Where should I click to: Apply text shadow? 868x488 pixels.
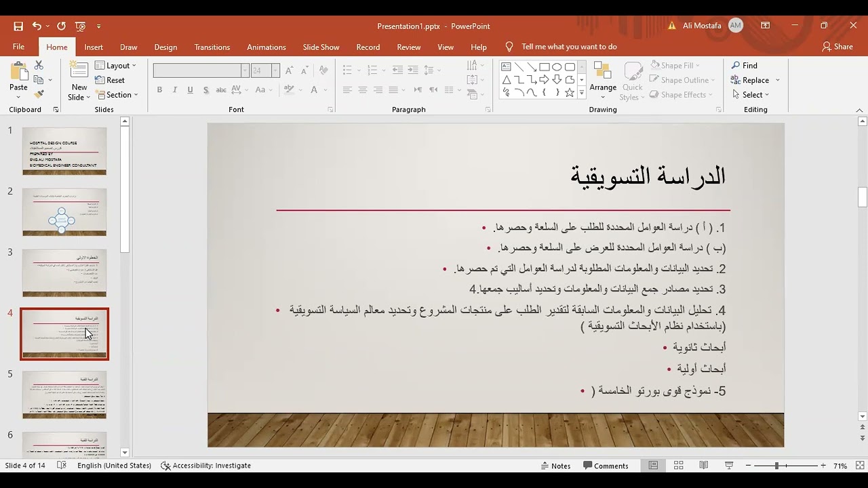pos(205,90)
